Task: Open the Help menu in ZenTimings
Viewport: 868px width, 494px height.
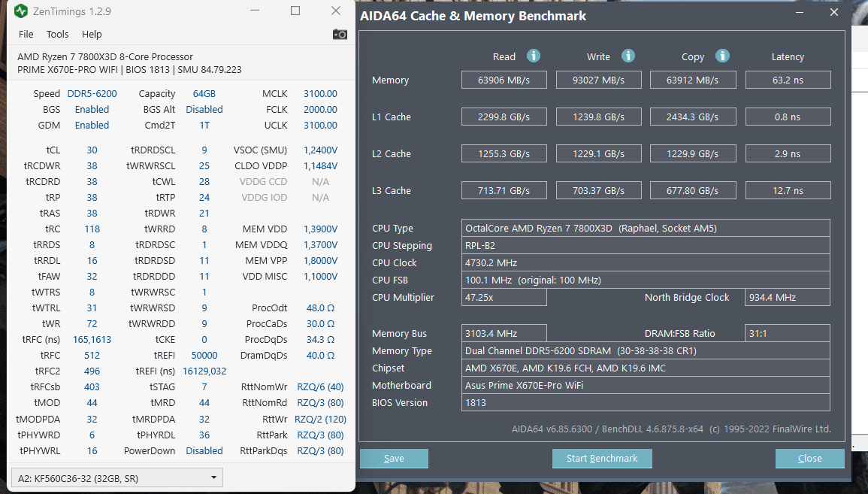Action: tap(92, 35)
